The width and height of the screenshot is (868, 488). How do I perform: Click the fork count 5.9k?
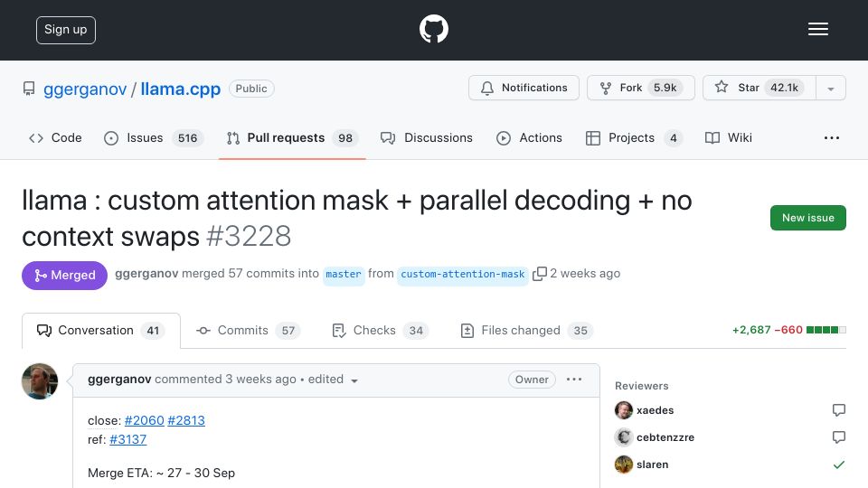(665, 88)
